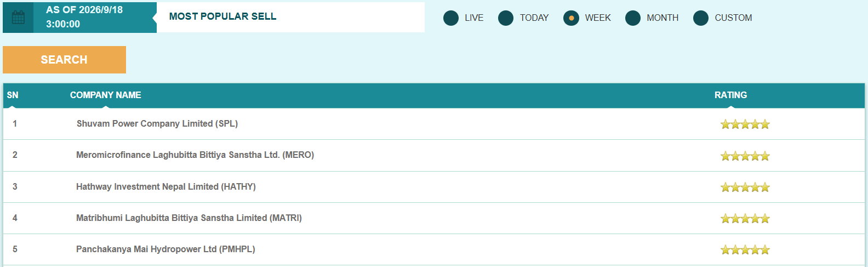The height and width of the screenshot is (267, 868).
Task: Open Shuvam Power Company Limited (SPL) link
Action: click(157, 124)
